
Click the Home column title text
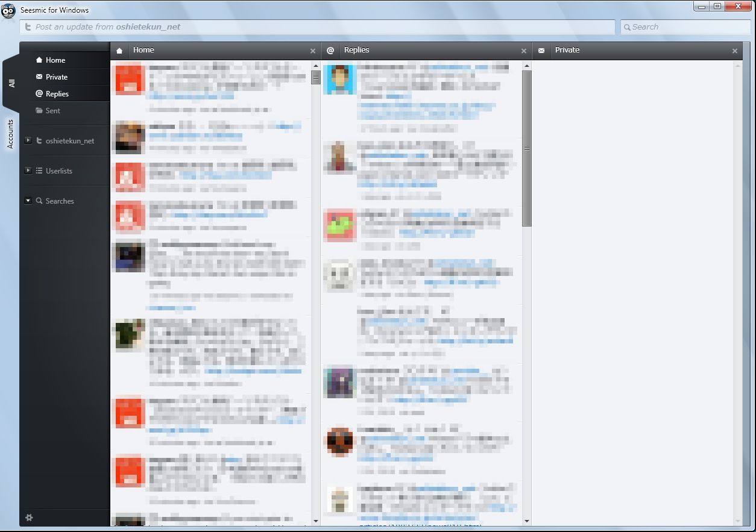[143, 50]
